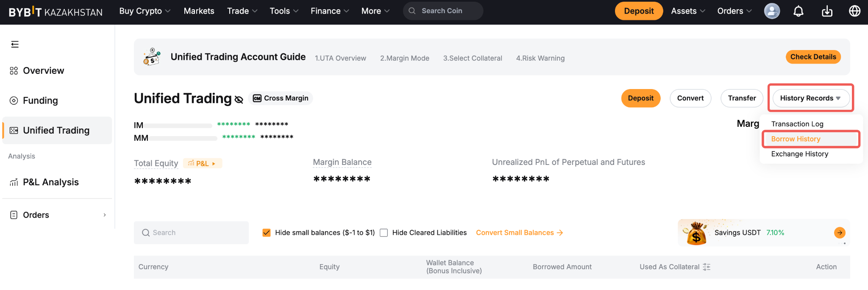
Task: Click the Convert button
Action: 690,98
